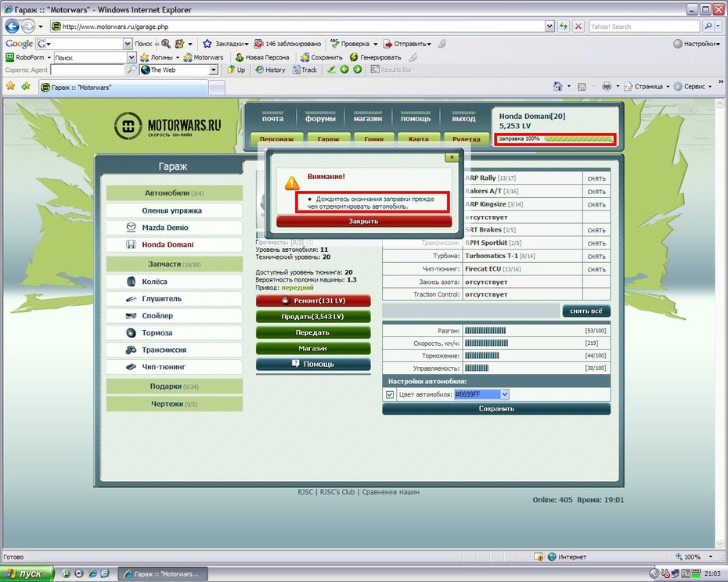Expand the Google search box dropdown
Image resolution: width=728 pixels, height=582 pixels.
pyautogui.click(x=128, y=44)
